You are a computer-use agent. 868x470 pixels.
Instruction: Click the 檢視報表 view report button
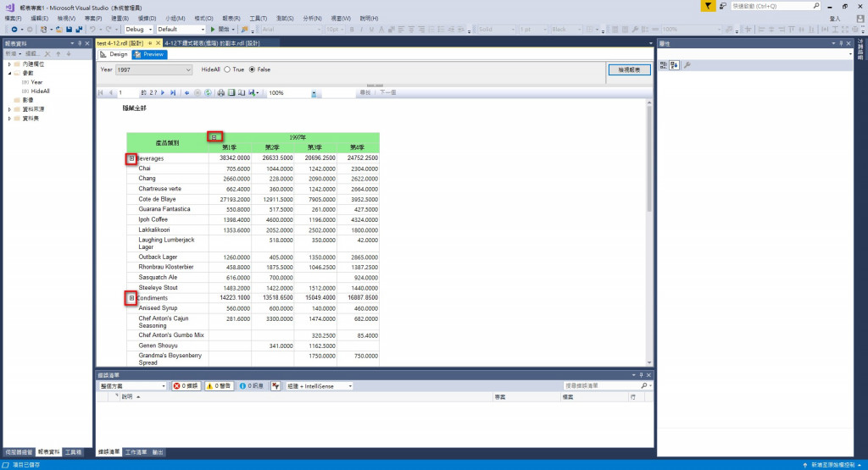[x=630, y=69]
